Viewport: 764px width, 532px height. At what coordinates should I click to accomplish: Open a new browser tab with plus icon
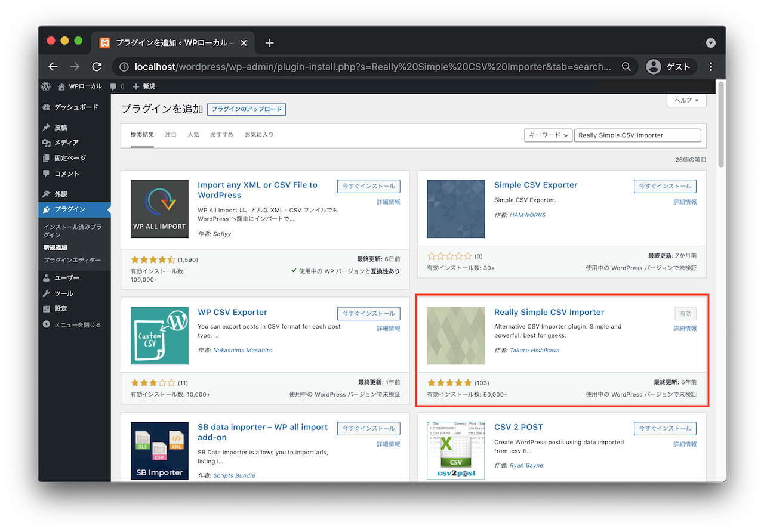click(x=270, y=43)
